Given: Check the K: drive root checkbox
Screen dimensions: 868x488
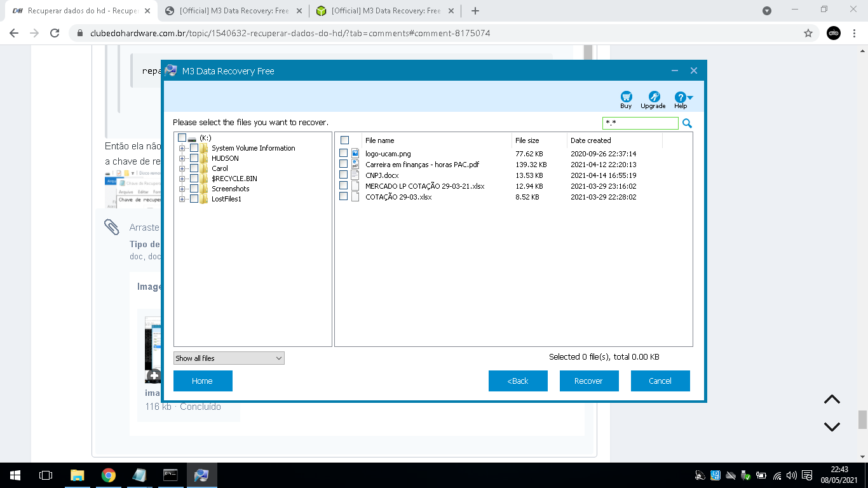Looking at the screenshot, I should click(x=182, y=138).
